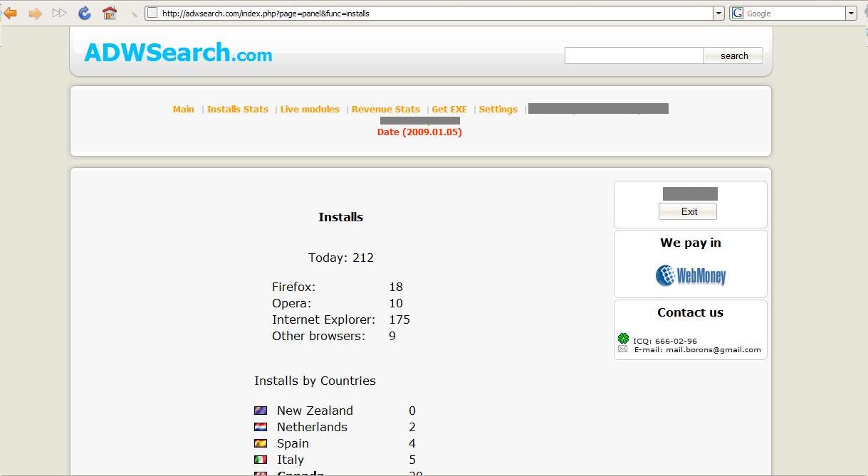Click the Spain flag icon
This screenshot has width=868, height=476.
tap(261, 443)
